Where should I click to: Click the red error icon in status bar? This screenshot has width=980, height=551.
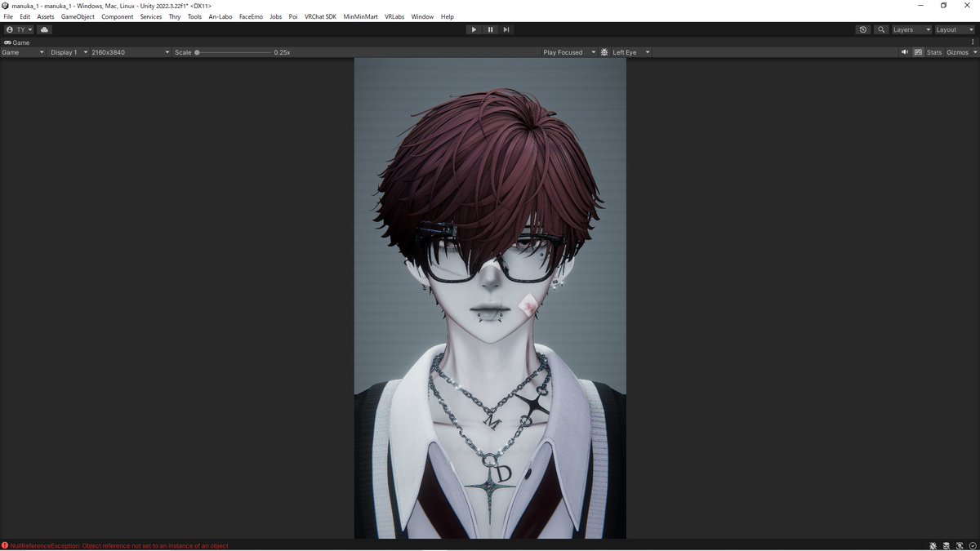click(5, 545)
